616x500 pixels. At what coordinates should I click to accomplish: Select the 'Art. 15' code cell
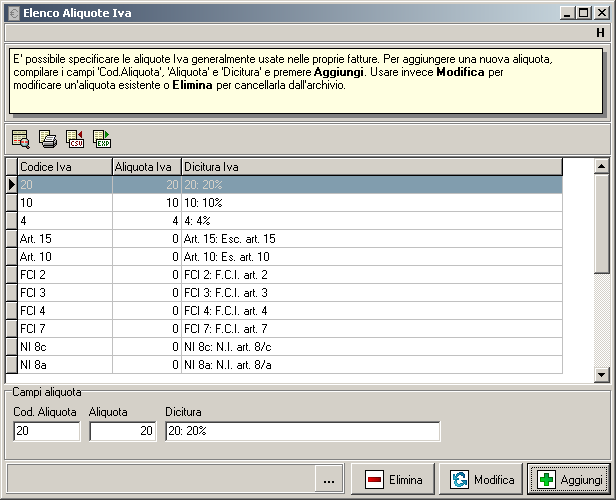pyautogui.click(x=65, y=239)
